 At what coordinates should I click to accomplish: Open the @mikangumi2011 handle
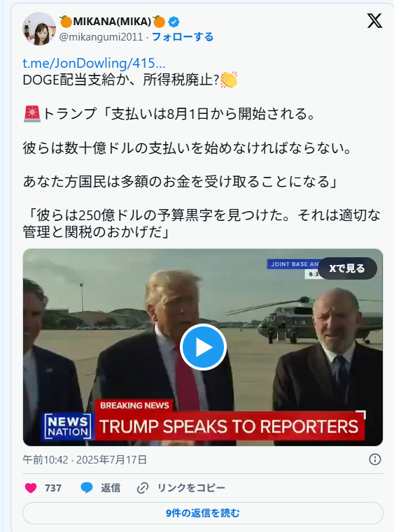101,36
